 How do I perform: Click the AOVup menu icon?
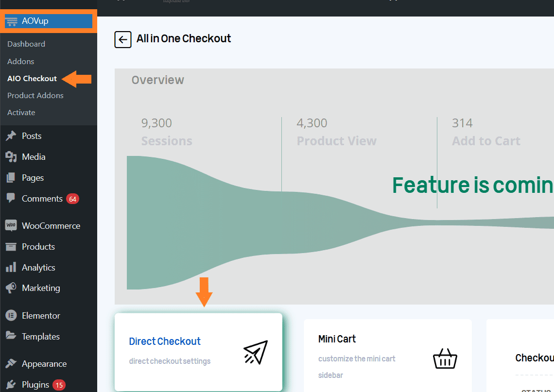point(11,21)
